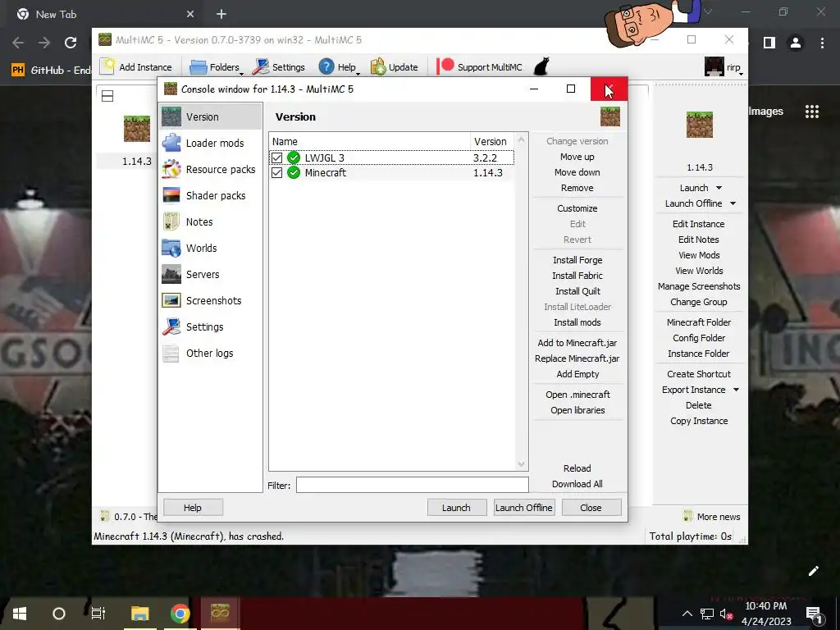Click Install mods
This screenshot has height=630, width=840.
[577, 322]
